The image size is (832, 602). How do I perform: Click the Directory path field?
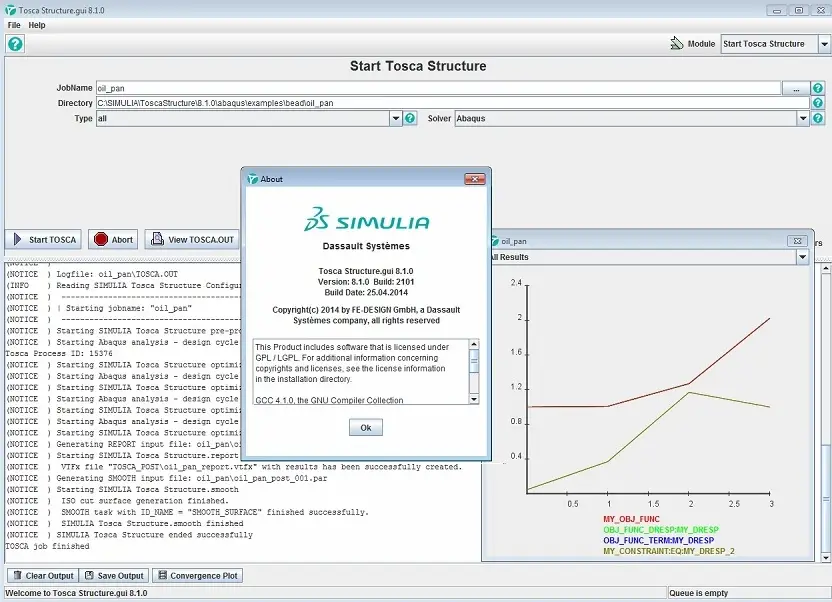(x=453, y=103)
